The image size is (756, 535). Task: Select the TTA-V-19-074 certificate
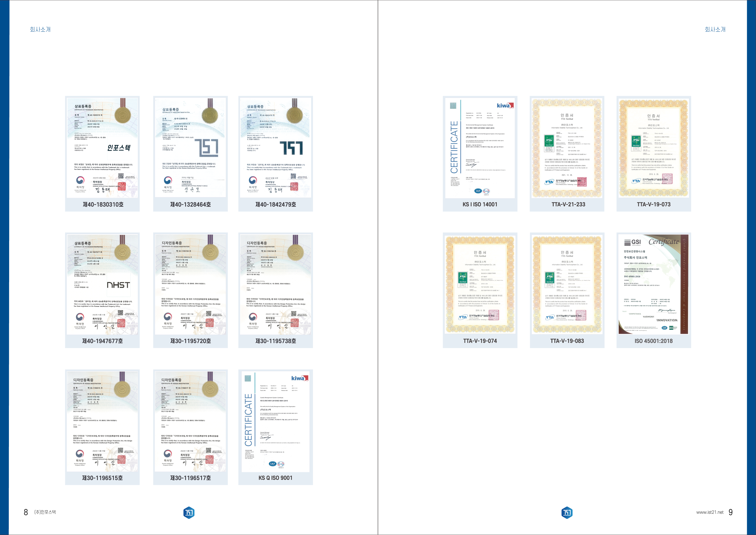coord(480,284)
